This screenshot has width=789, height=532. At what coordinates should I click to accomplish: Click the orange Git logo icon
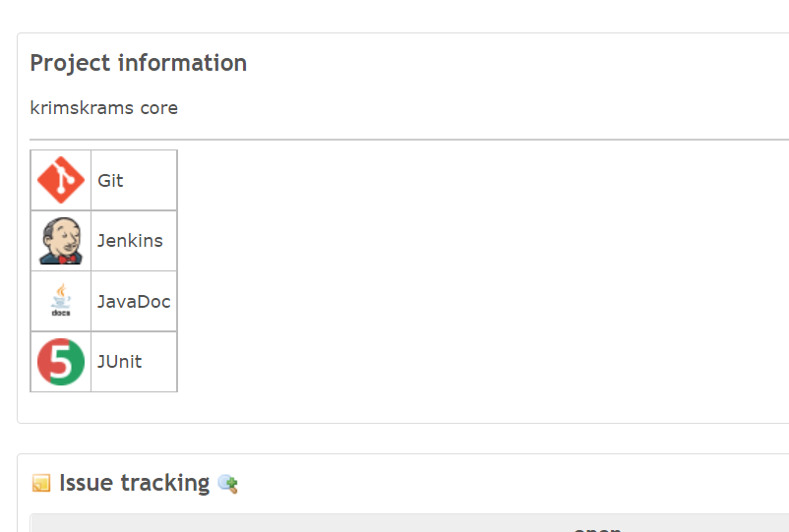click(61, 180)
